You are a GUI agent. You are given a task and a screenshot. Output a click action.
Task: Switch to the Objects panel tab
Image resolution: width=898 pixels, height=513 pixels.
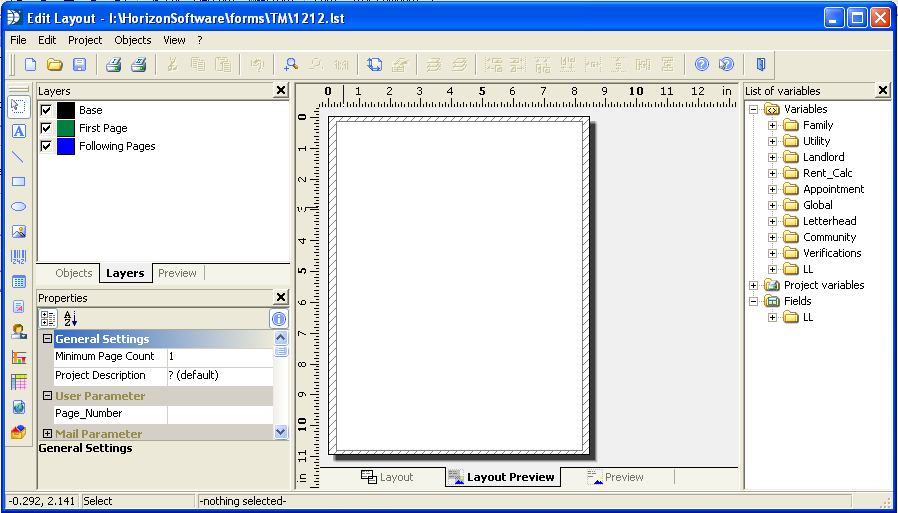tap(74, 273)
